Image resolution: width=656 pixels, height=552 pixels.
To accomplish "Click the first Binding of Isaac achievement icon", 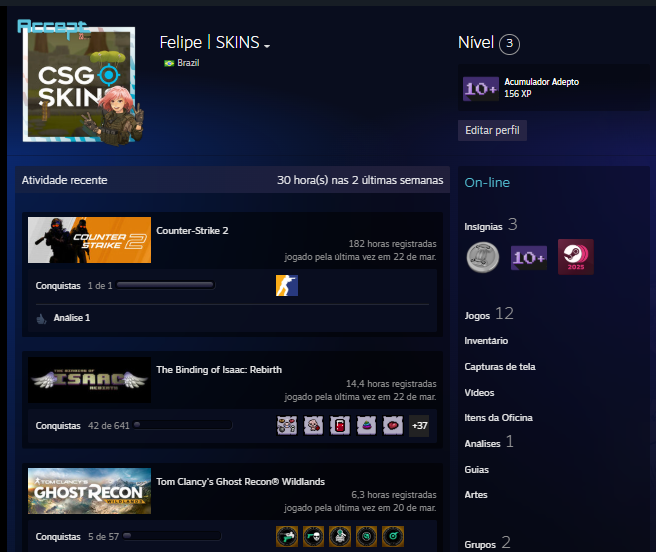I will point(287,426).
